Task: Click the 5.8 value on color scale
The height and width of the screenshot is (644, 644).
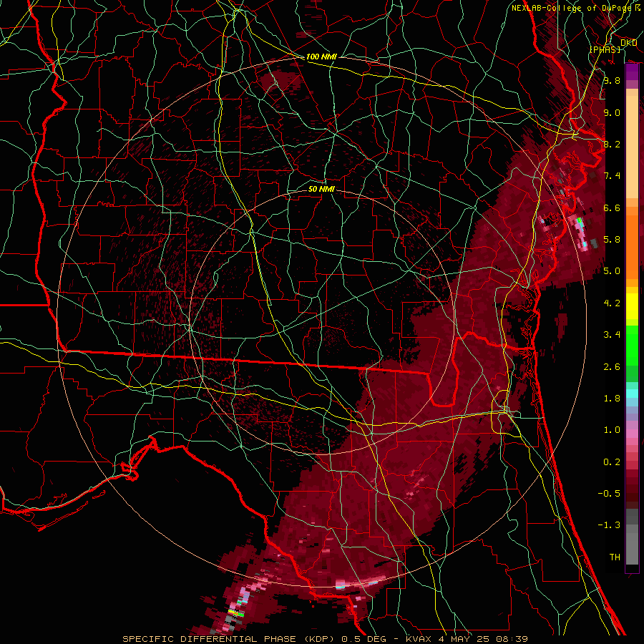Action: pyautogui.click(x=612, y=240)
